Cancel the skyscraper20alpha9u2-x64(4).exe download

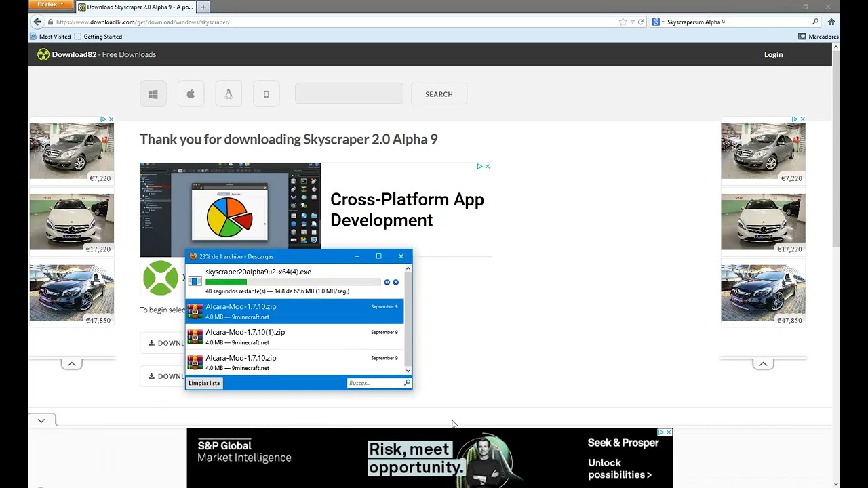[396, 282]
